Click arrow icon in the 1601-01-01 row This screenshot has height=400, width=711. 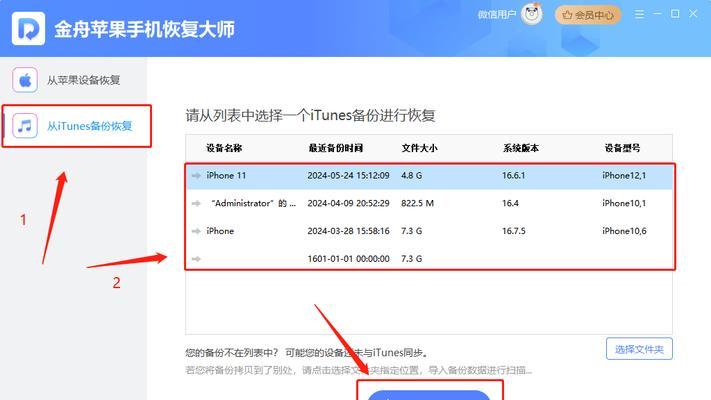coord(196,259)
